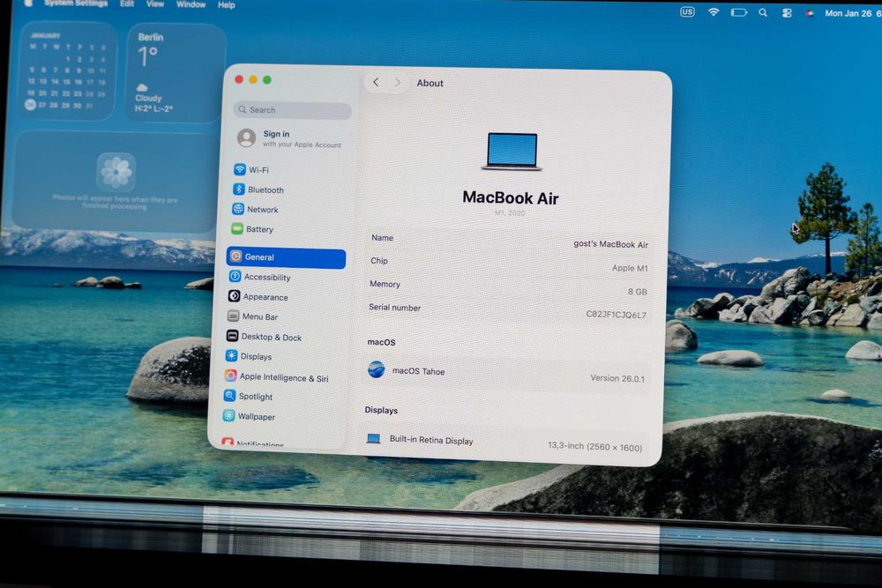
Task: Open the Window menu
Action: [191, 4]
